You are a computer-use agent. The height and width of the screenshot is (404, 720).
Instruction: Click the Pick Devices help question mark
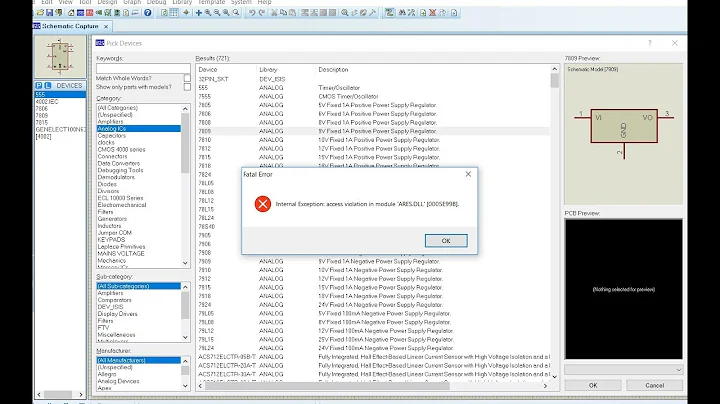(x=649, y=43)
